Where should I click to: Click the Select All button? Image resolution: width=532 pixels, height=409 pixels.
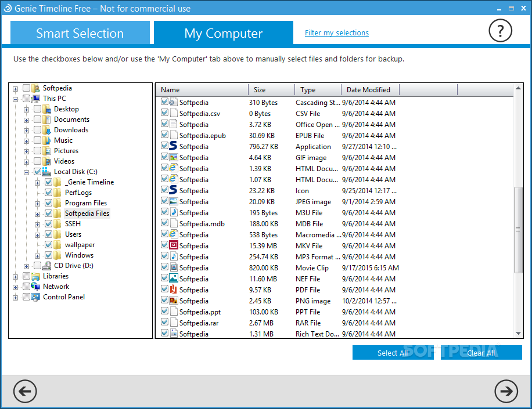[393, 352]
